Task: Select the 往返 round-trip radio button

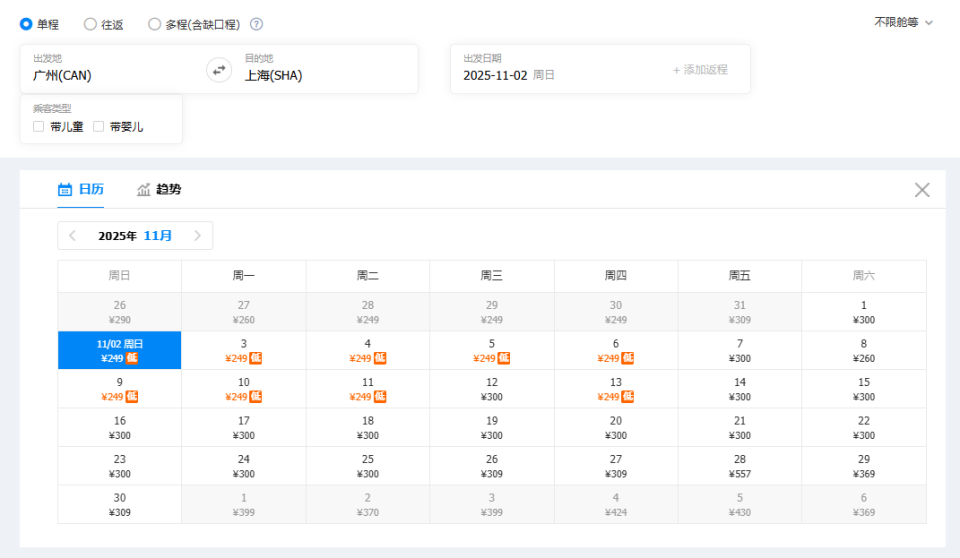Action: [90, 24]
